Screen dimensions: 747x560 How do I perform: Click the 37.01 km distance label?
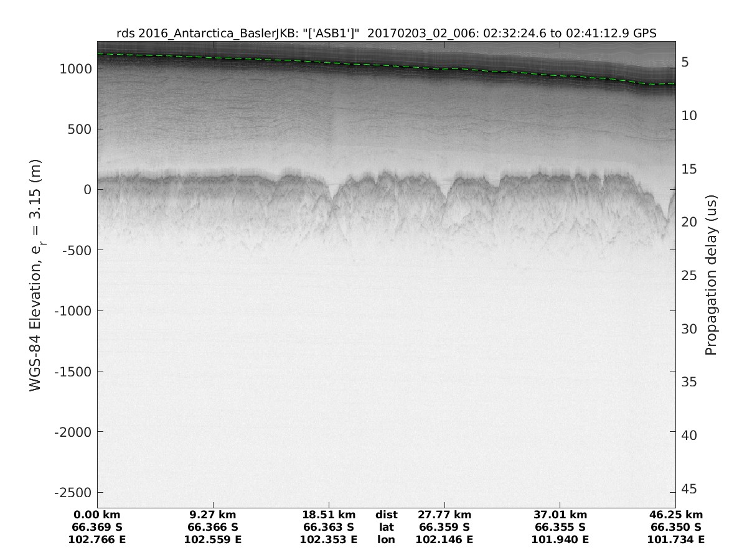click(x=560, y=515)
